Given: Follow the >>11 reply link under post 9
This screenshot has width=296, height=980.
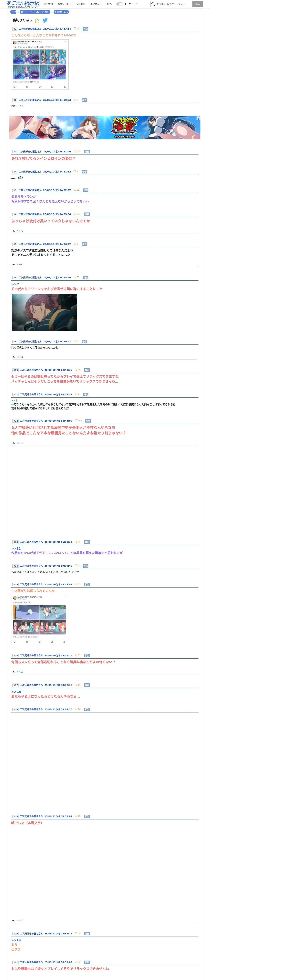Looking at the screenshot, I should pos(20,357).
